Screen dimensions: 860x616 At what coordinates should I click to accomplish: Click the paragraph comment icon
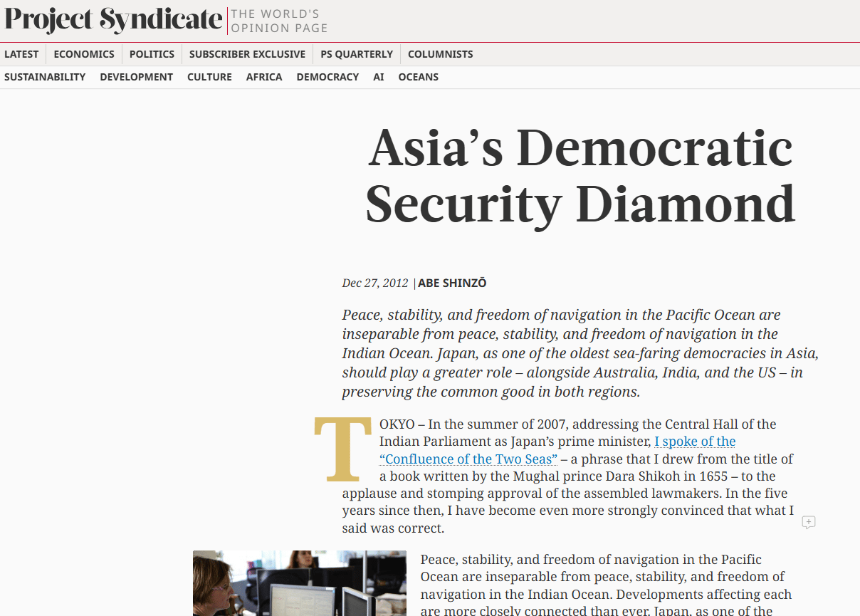click(809, 523)
